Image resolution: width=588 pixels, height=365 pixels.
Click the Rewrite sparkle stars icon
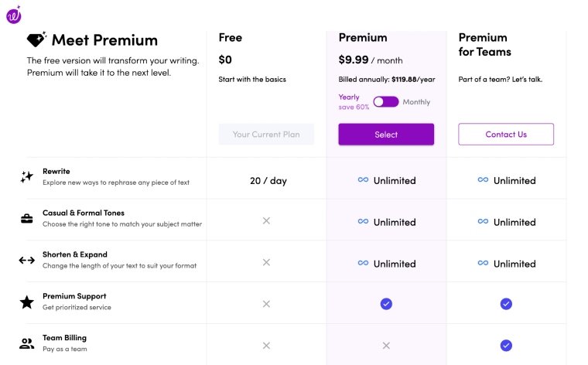pos(26,176)
